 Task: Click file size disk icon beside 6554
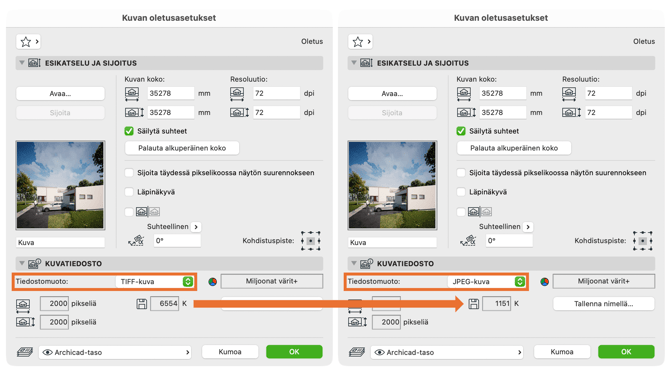coord(141,304)
